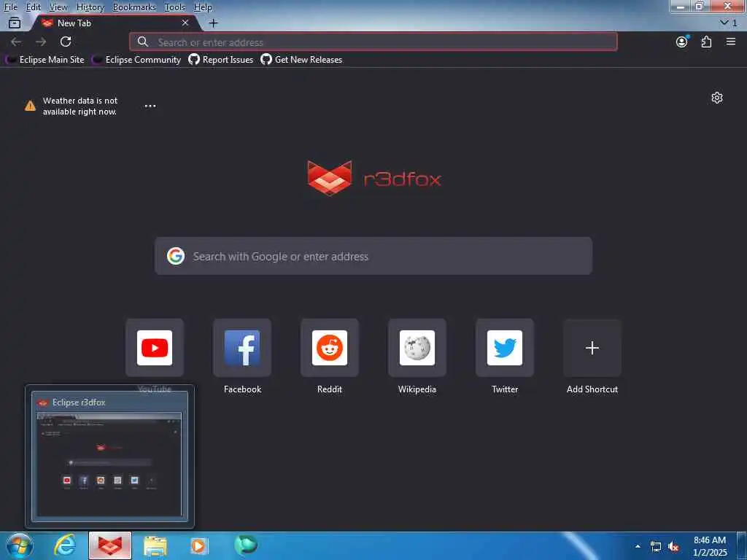Open the Extensions puzzle icon
The width and height of the screenshot is (747, 560).
point(706,42)
